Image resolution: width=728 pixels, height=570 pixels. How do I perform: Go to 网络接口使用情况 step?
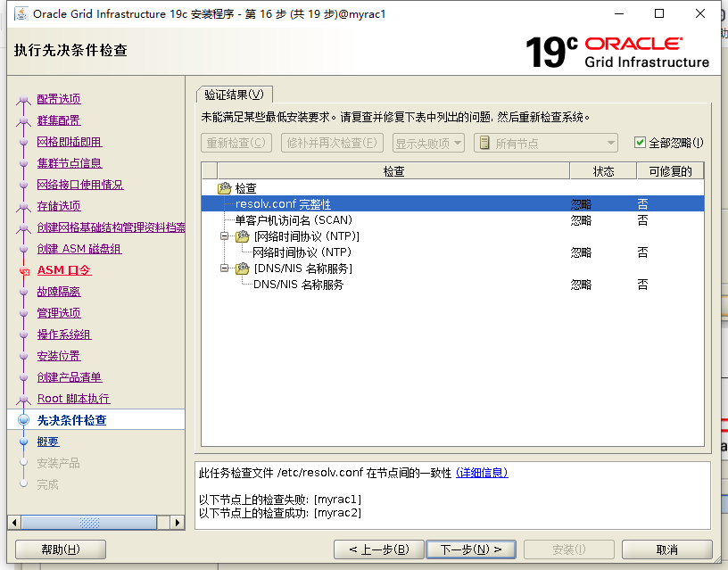(x=80, y=185)
